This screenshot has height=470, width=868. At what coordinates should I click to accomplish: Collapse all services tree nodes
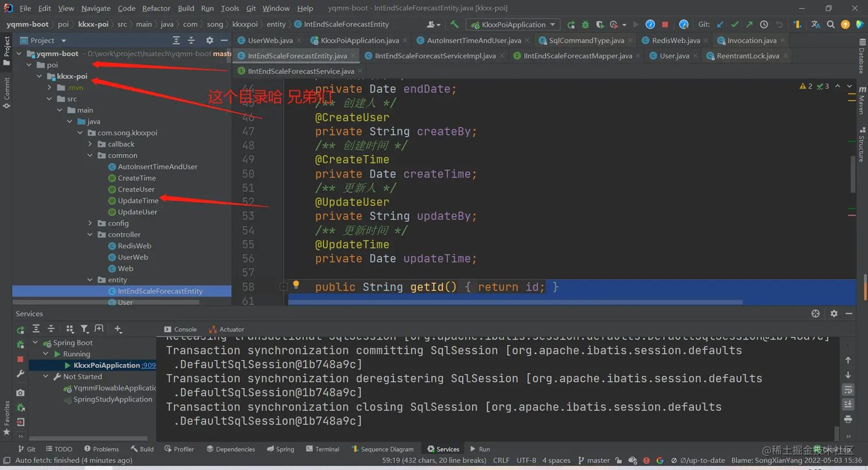coord(51,329)
